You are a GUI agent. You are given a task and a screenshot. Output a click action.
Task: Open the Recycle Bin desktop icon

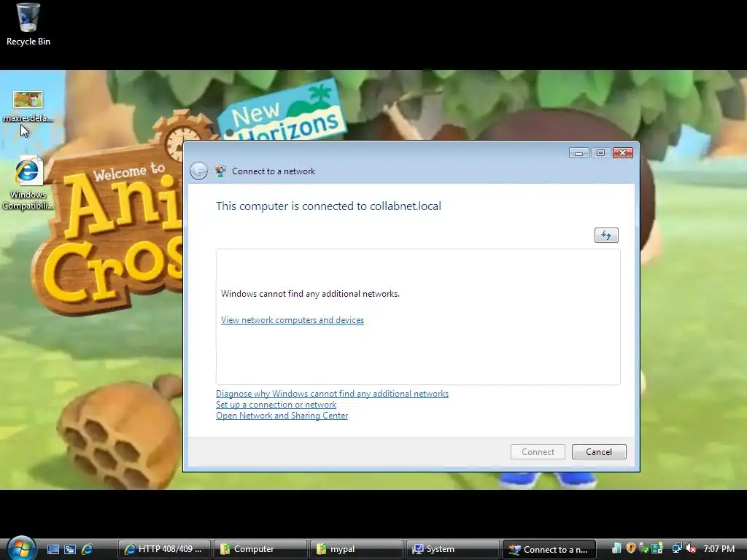click(28, 24)
